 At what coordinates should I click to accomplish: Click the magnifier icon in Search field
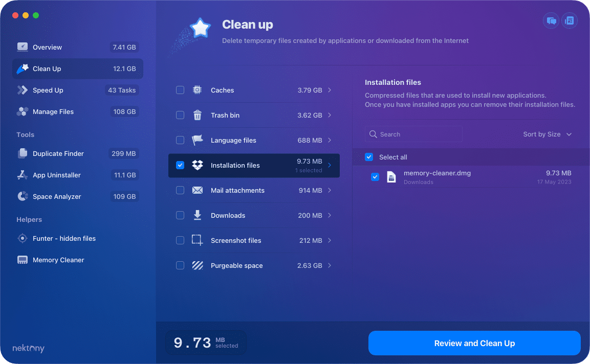[x=373, y=134]
